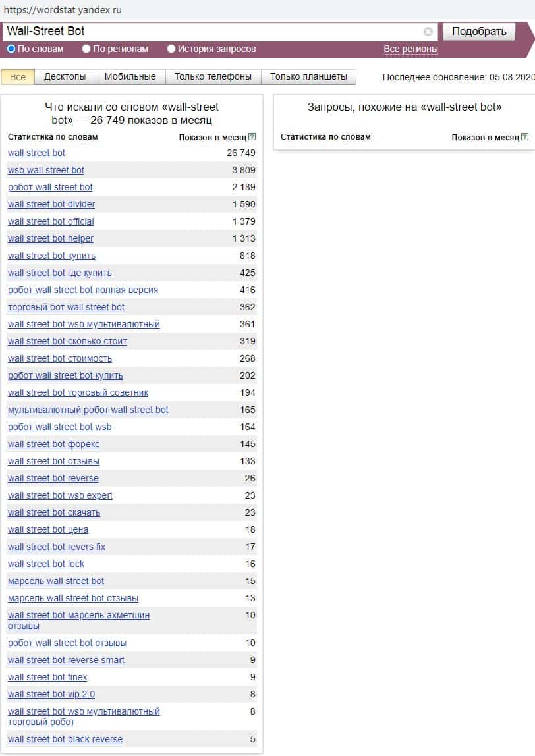This screenshot has height=756, width=535.
Task: Select the 'Только планшеты' tab
Action: coord(308,77)
